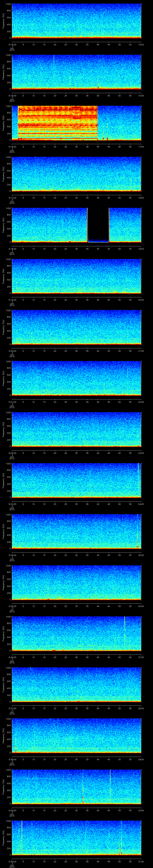Image resolution: width=153 pixels, height=868 pixels.
Task: Click the 19:00 end time label
Action: [141, 249]
